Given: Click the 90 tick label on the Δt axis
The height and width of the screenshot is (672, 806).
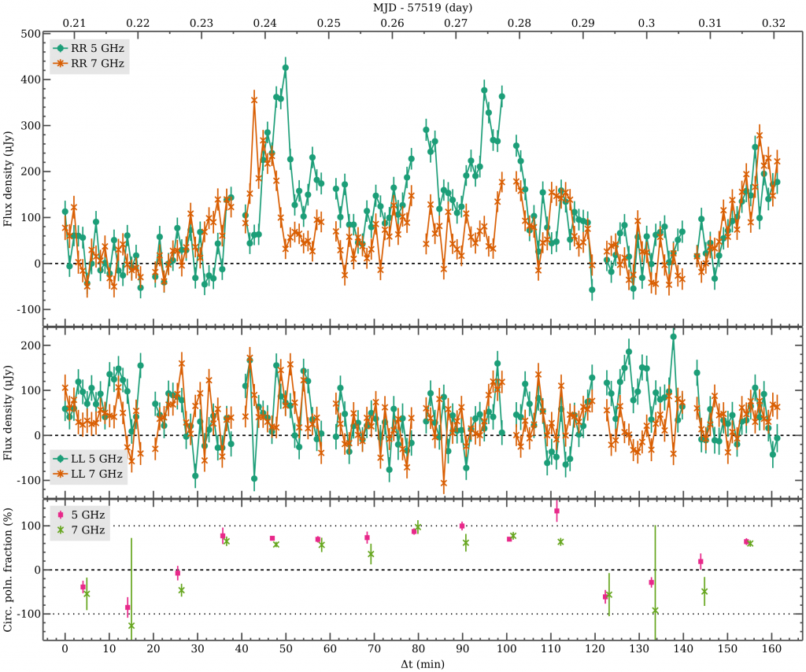Looking at the screenshot, I should coord(463,649).
